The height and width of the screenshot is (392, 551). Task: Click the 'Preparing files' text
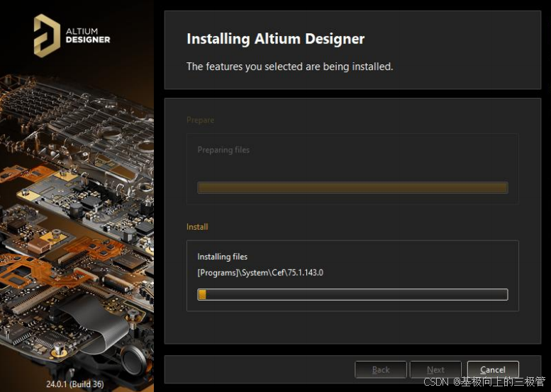[223, 150]
